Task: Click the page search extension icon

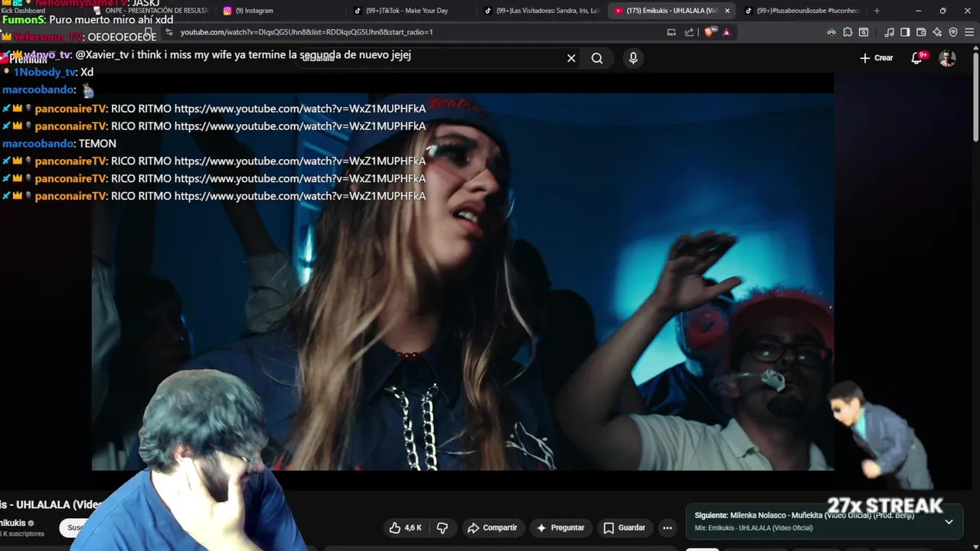Action: pos(864,32)
